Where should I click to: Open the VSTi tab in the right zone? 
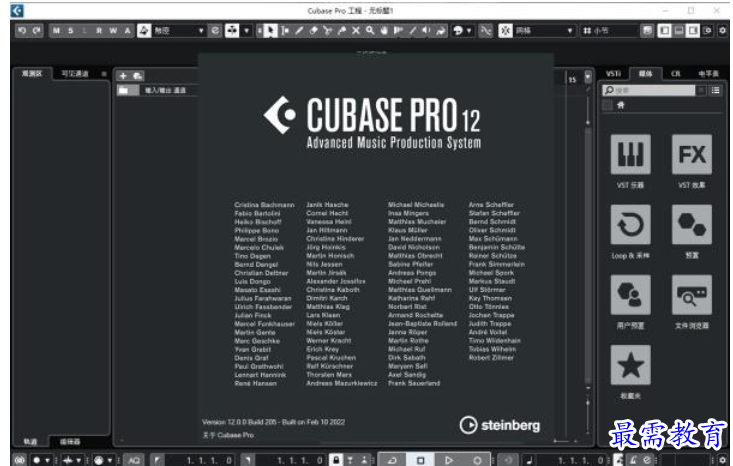[x=613, y=74]
